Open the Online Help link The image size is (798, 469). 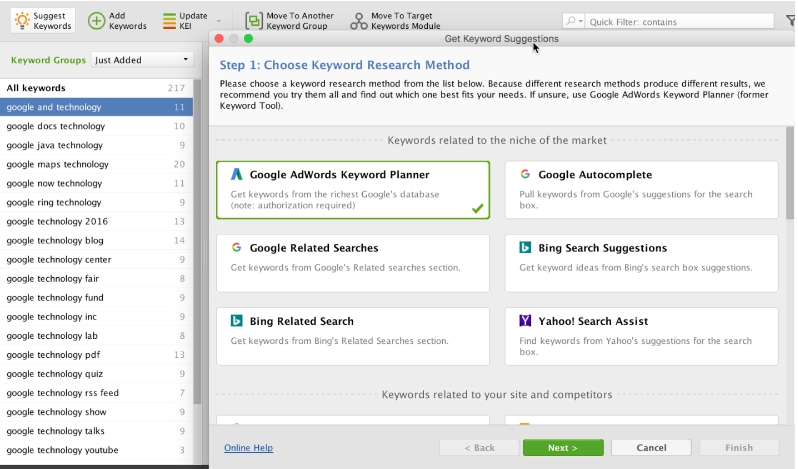click(x=248, y=448)
